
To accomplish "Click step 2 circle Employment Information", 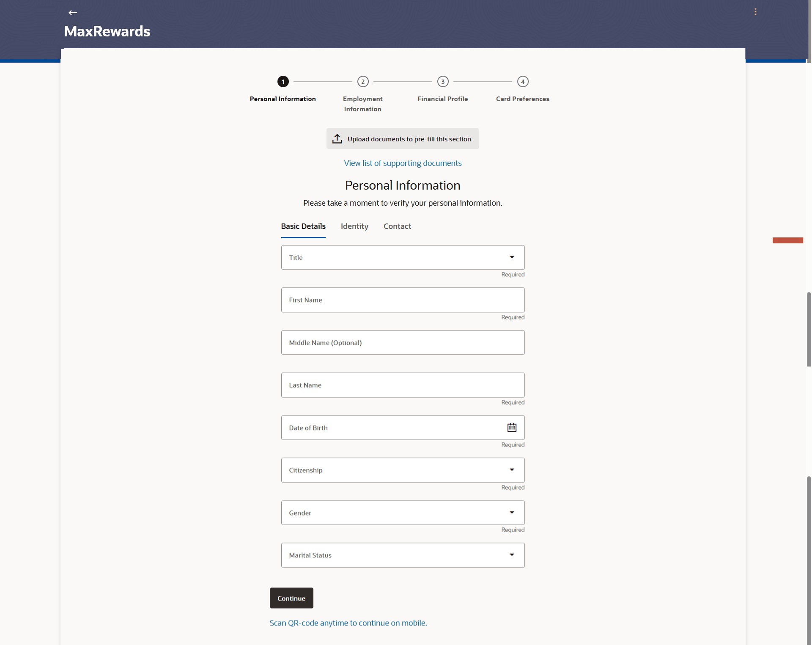I will (363, 82).
